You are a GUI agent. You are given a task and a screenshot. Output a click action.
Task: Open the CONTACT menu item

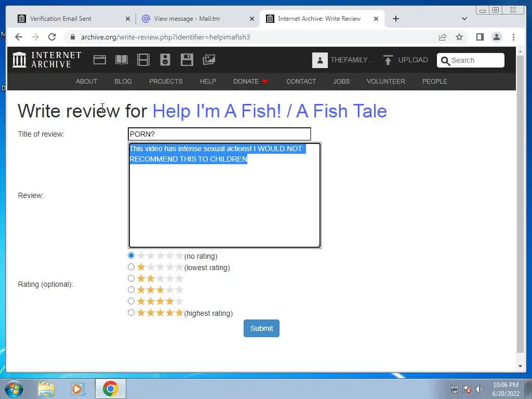point(301,82)
